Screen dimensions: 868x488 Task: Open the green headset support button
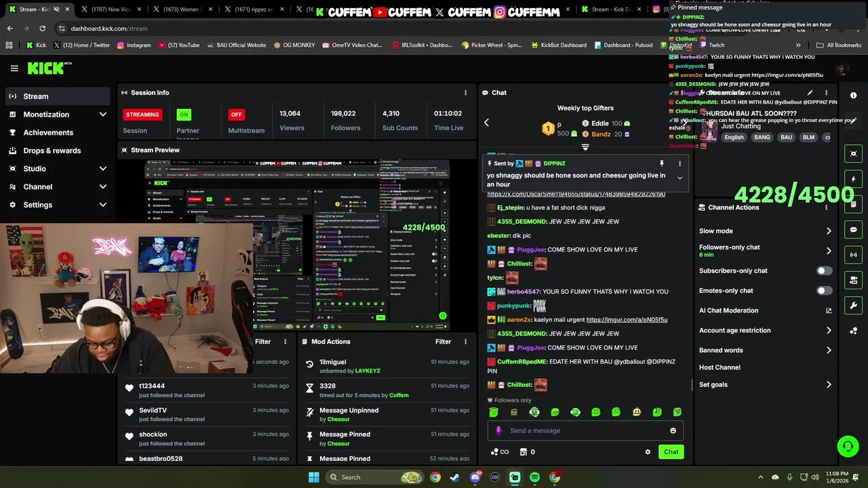point(848,446)
